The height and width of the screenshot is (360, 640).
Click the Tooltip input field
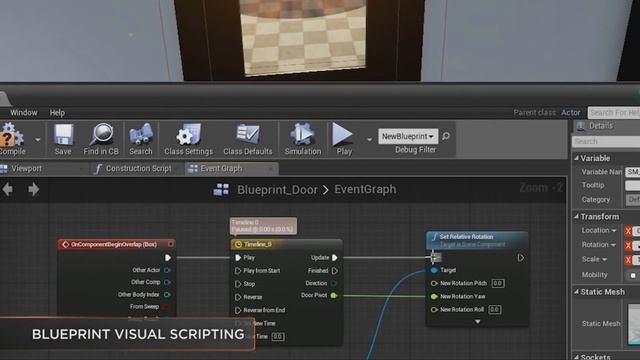point(633,186)
